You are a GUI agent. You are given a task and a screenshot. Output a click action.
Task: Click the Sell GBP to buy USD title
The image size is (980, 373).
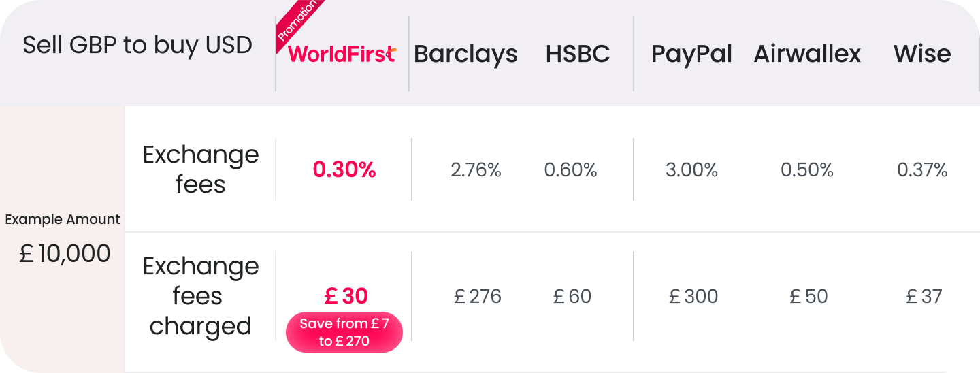point(137,46)
